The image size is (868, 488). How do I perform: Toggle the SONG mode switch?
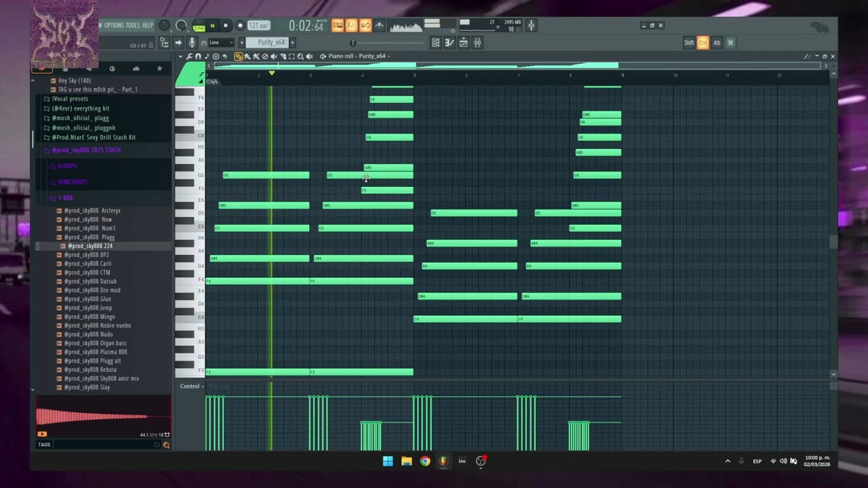[199, 28]
